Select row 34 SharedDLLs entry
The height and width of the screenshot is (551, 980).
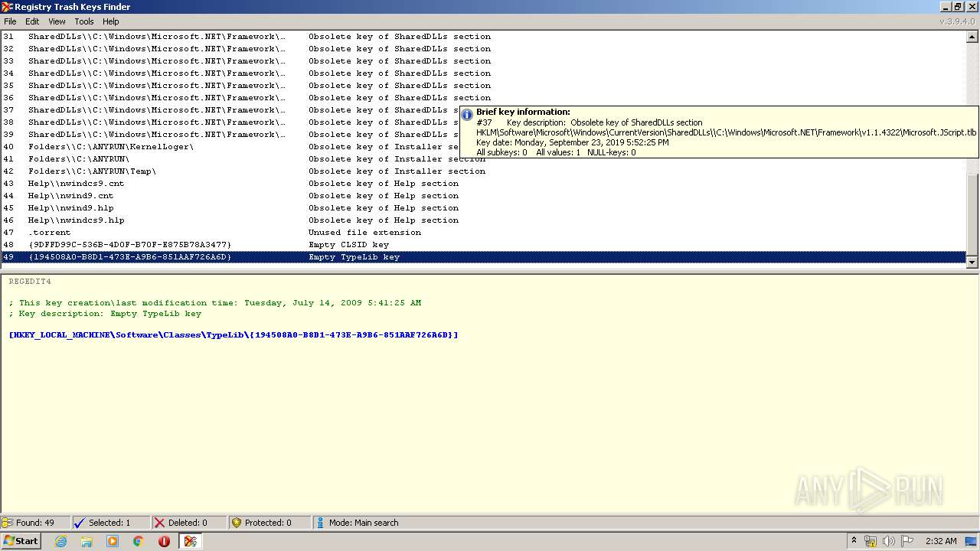(484, 73)
